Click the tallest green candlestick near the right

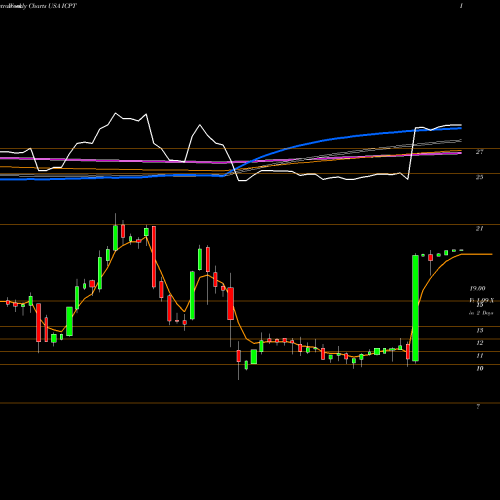coord(415,308)
